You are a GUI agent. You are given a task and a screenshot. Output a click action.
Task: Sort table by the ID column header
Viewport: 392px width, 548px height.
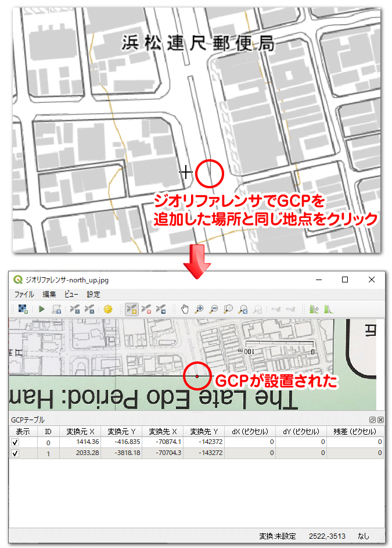[48, 431]
